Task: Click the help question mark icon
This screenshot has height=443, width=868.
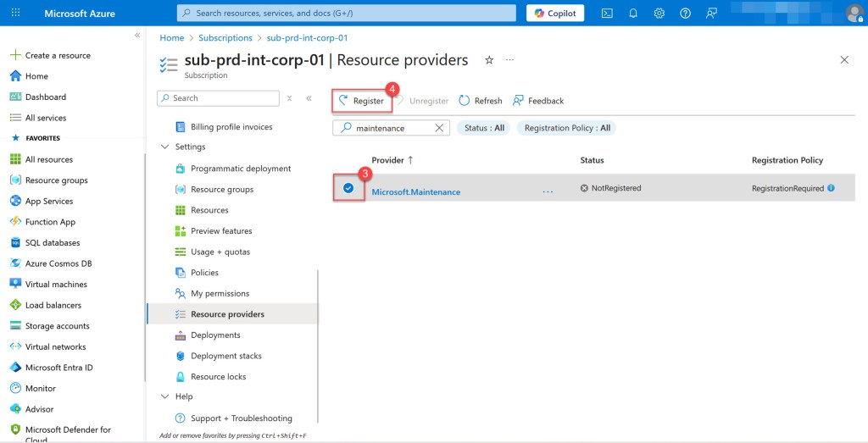Action: tap(685, 13)
